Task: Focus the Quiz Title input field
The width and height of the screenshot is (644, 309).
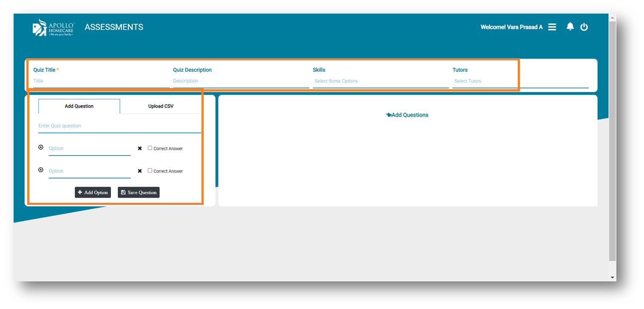Action: (101, 81)
